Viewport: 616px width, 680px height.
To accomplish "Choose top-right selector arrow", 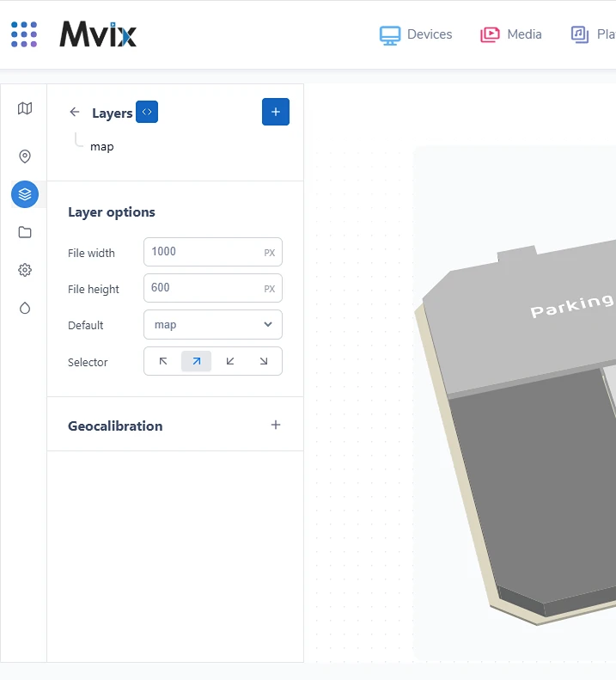I will (x=197, y=361).
